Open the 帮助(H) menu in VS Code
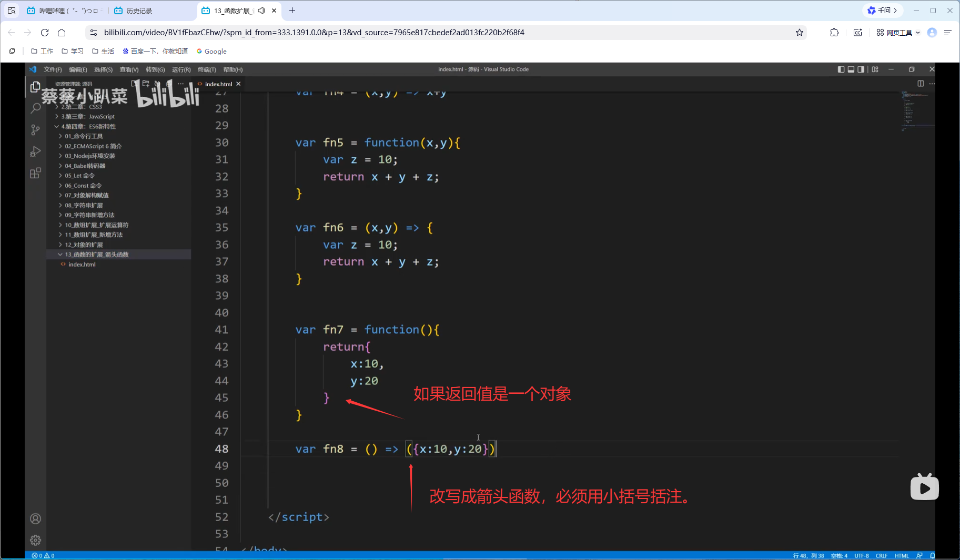 pos(233,69)
